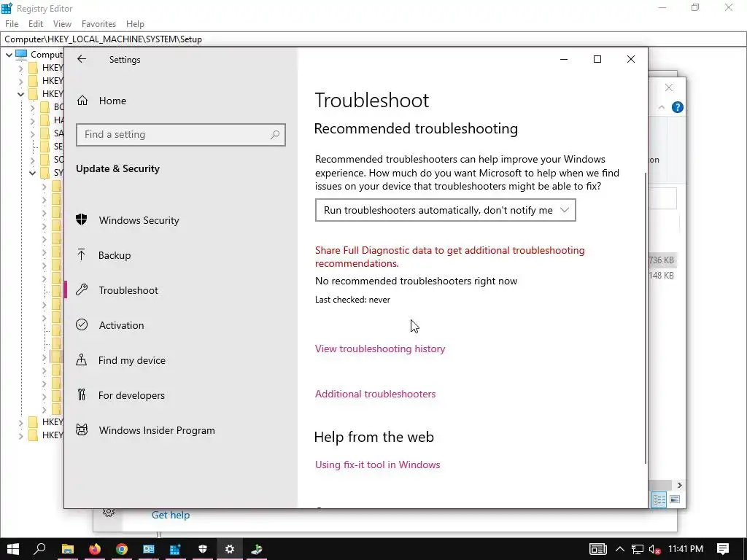The height and width of the screenshot is (560, 747).
Task: Collapse the expanded HKEY_LOCAL_MACHINE tree node
Action: point(20,94)
